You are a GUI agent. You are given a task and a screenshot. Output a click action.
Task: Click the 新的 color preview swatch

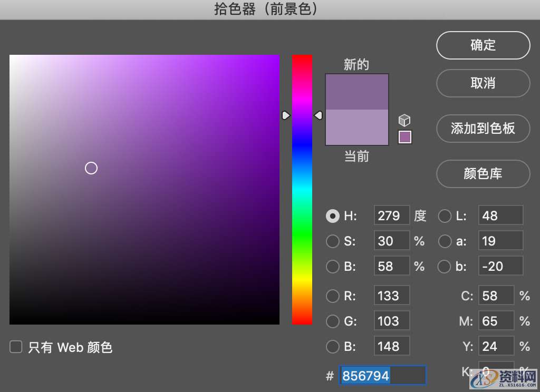click(357, 92)
